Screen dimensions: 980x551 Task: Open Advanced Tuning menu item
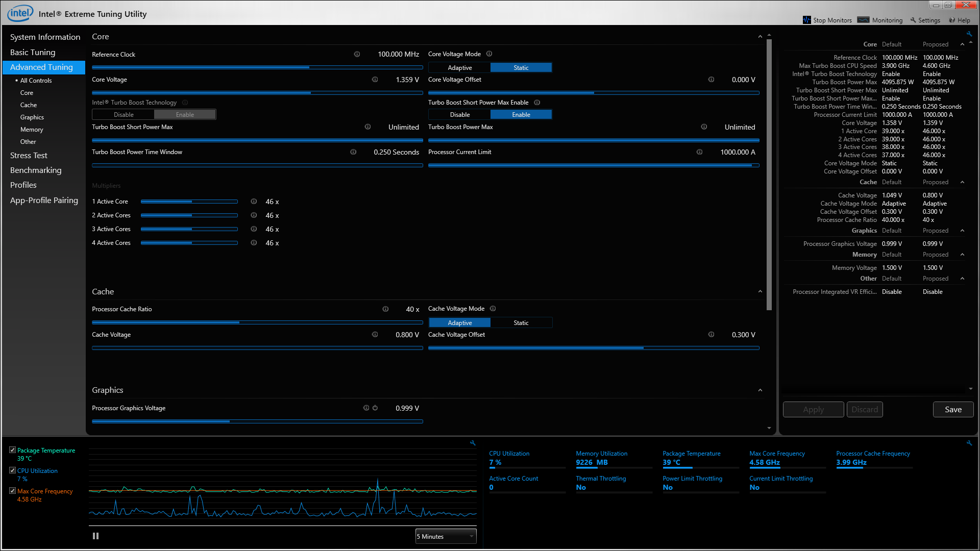click(x=42, y=67)
